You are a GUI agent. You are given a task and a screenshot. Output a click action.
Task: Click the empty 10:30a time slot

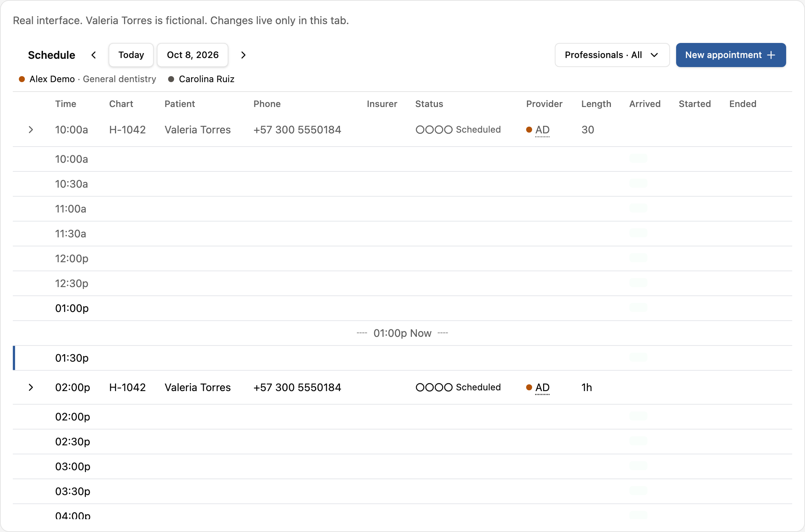coord(402,184)
